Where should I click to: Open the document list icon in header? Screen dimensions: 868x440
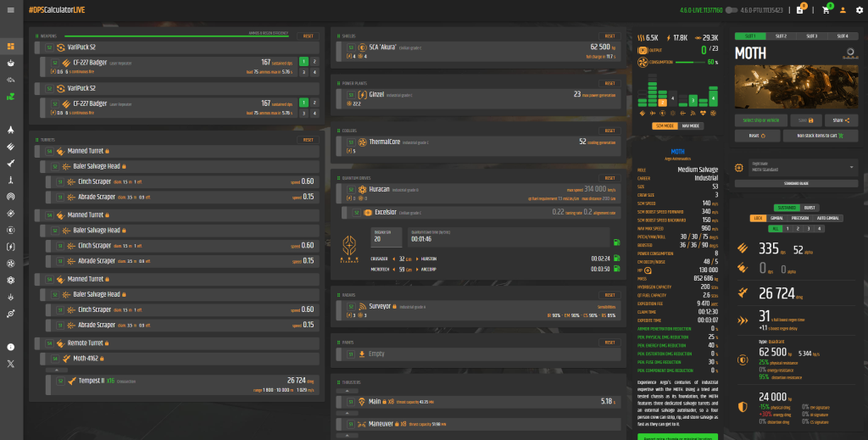(799, 9)
